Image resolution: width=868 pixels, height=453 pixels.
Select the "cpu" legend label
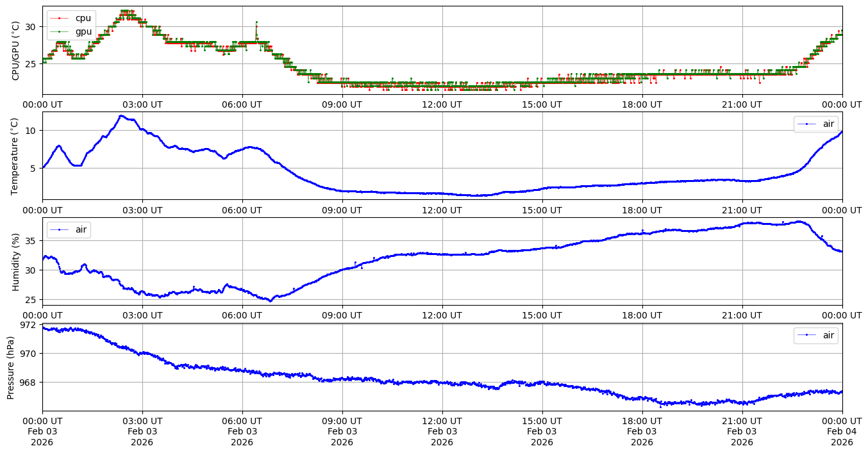point(83,19)
